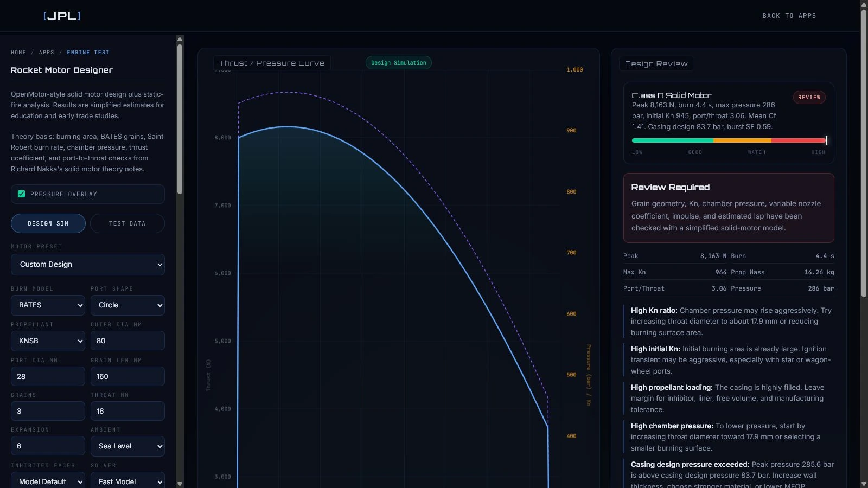Screen dimensions: 868x488
Task: Click the Outer Dia mm field
Action: (x=127, y=341)
